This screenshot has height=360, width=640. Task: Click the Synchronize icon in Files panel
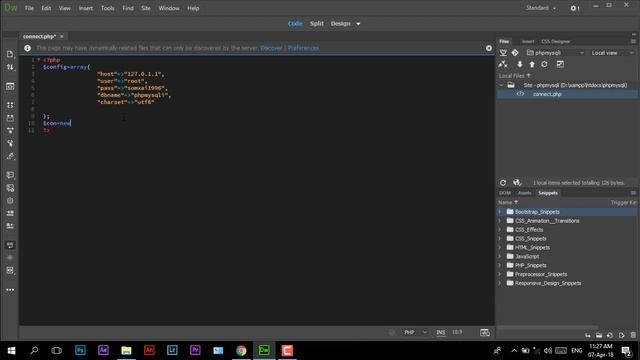click(544, 64)
